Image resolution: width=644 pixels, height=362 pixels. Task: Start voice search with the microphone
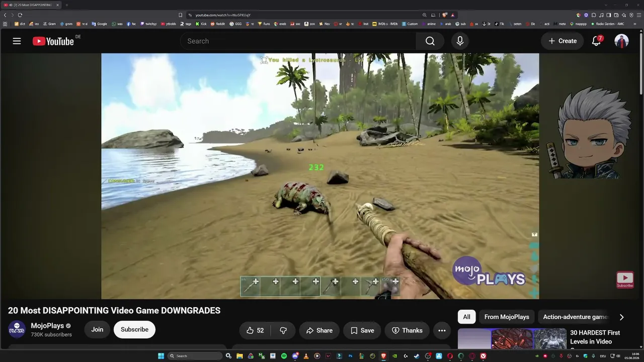(x=460, y=41)
